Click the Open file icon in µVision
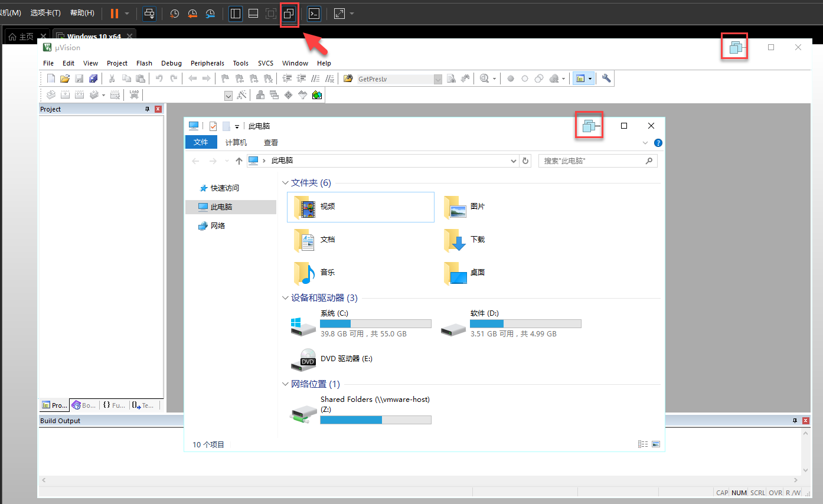Viewport: 823px width, 504px height. click(65, 78)
